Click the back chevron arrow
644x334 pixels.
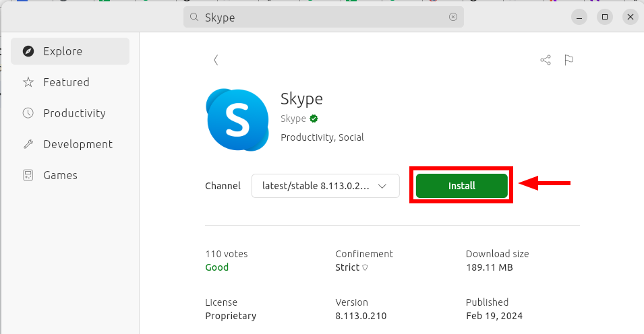[216, 61]
